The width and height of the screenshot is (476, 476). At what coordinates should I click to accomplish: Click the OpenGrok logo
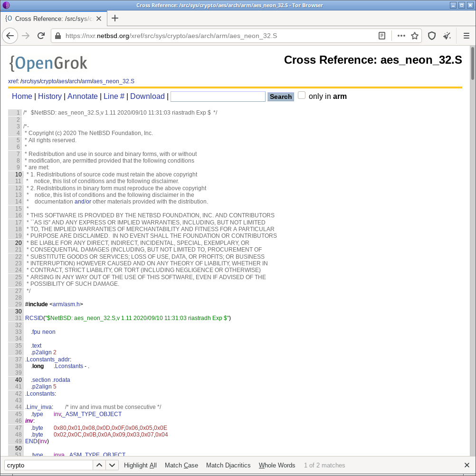[x=48, y=63]
